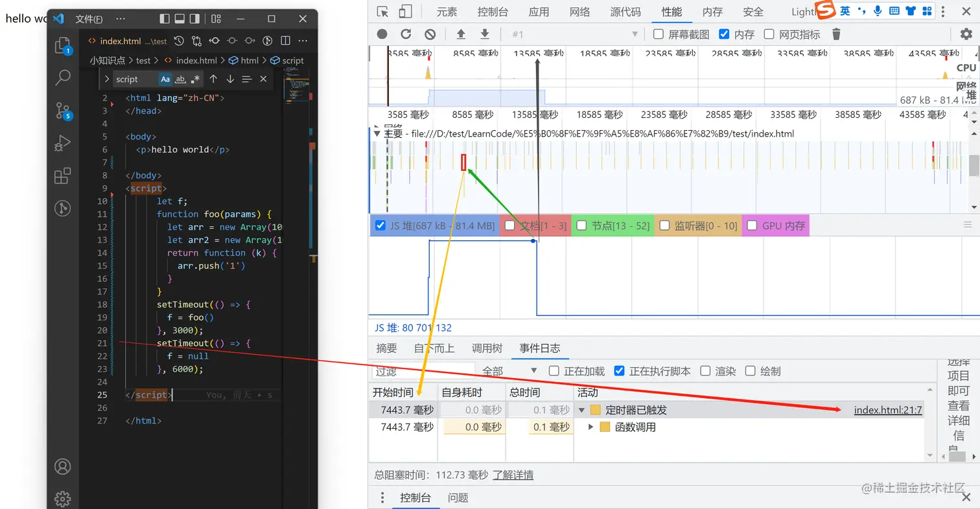This screenshot has width=980, height=509.
Task: Open performance capture settings gear
Action: pyautogui.click(x=966, y=34)
